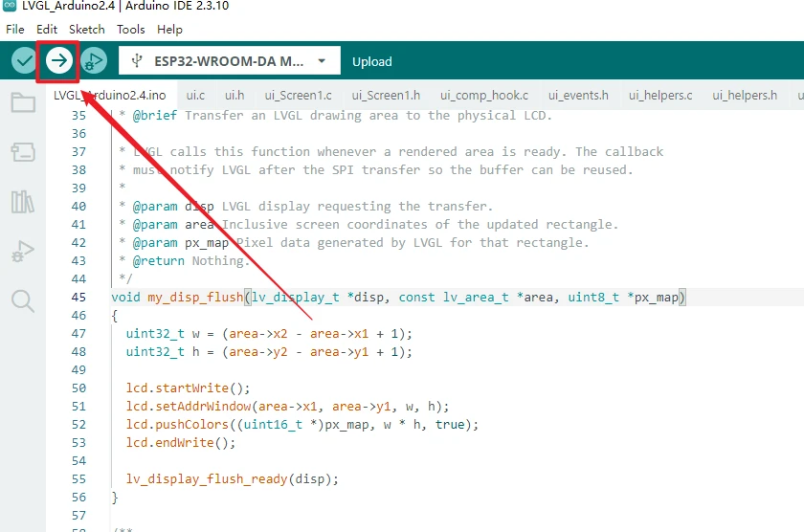Open the Sketch menu
The width and height of the screenshot is (804, 532).
pyautogui.click(x=87, y=30)
